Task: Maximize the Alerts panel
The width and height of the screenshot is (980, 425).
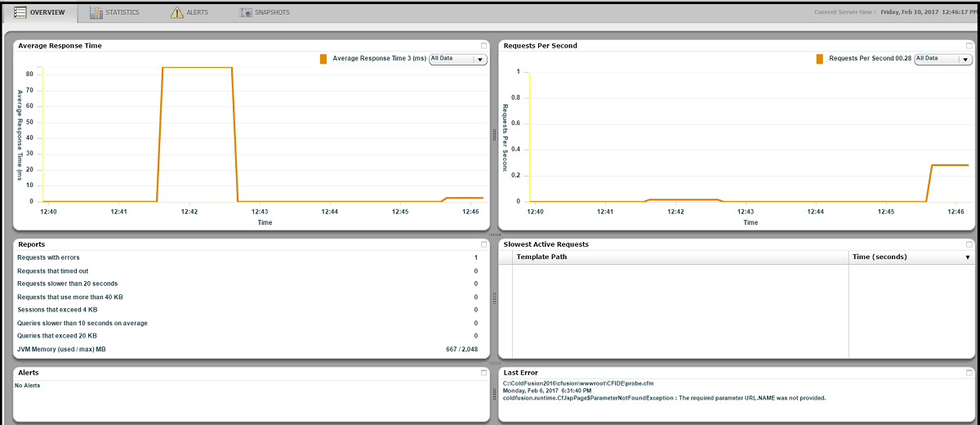Action: pos(483,373)
